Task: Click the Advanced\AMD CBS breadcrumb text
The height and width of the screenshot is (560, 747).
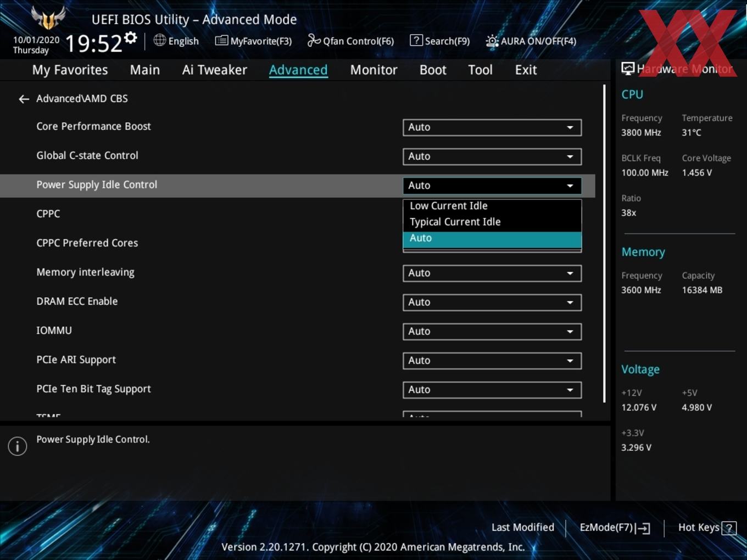Action: [x=82, y=99]
